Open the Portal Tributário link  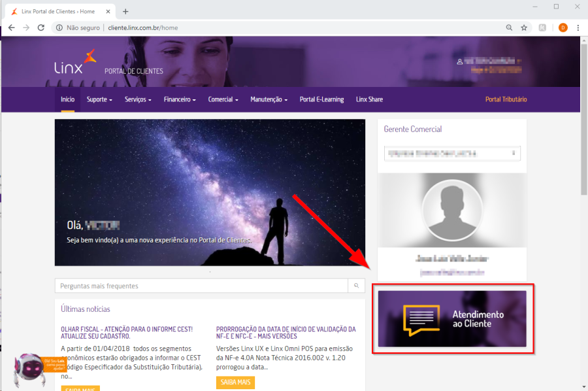[506, 99]
